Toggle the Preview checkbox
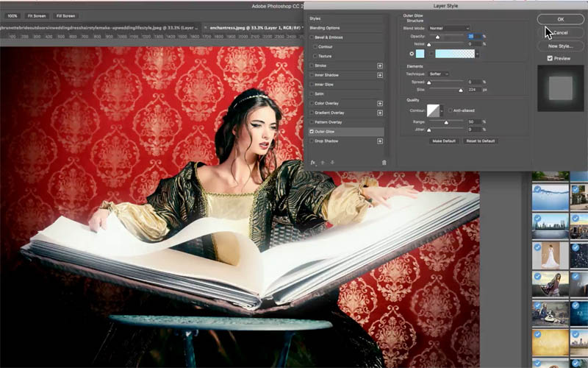The image size is (588, 368). (550, 58)
